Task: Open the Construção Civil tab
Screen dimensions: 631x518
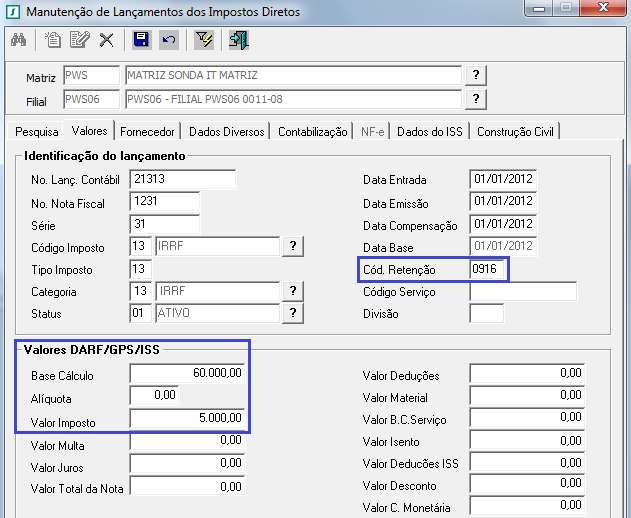Action: click(x=515, y=132)
